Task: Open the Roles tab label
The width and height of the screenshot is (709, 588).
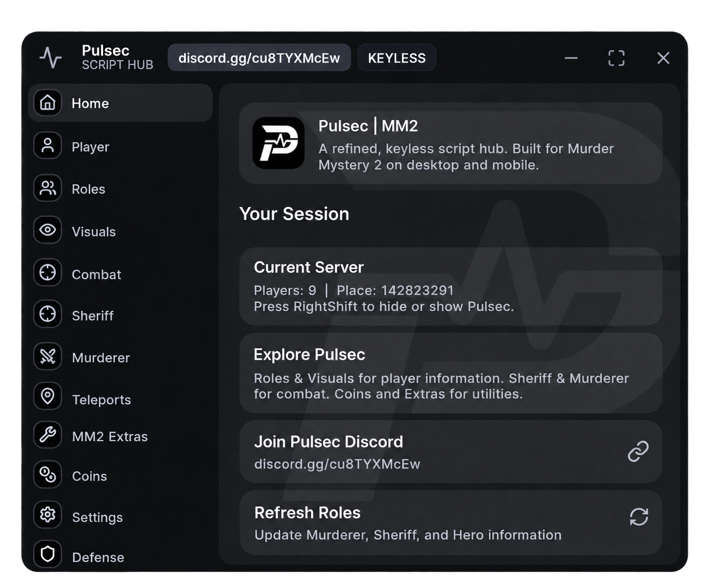Action: [89, 189]
